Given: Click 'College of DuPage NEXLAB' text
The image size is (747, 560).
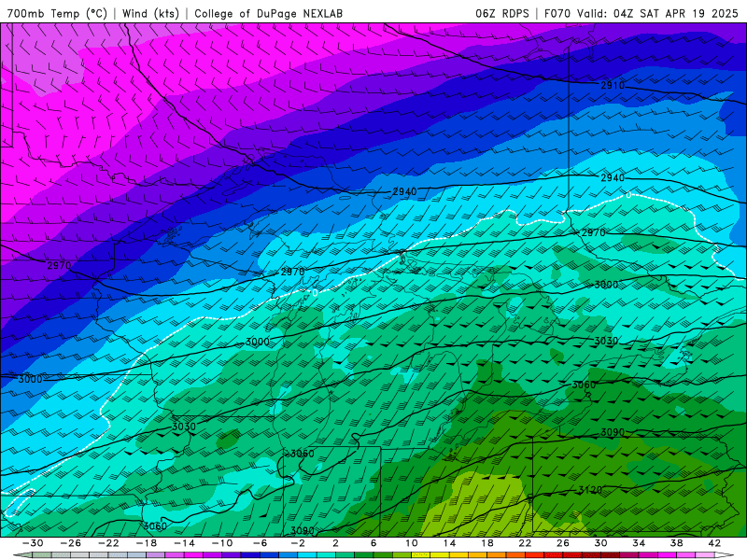Looking at the screenshot, I should pos(268,13).
